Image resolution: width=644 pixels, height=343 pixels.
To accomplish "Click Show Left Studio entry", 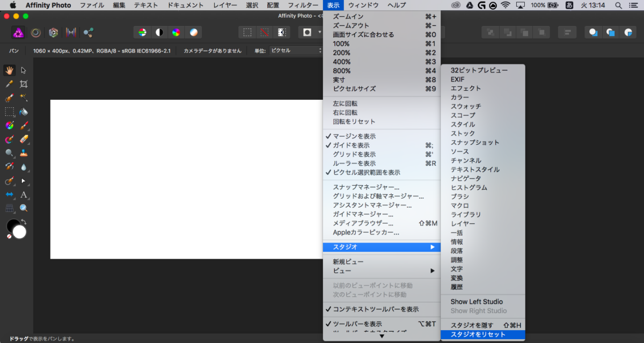I will pos(477,302).
